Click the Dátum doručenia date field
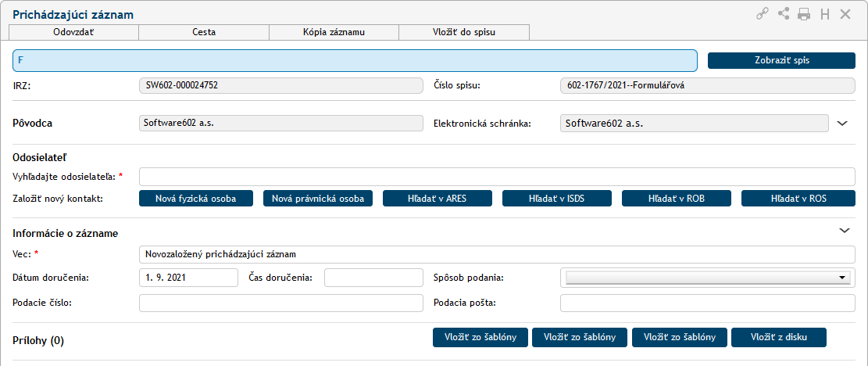 coord(188,278)
